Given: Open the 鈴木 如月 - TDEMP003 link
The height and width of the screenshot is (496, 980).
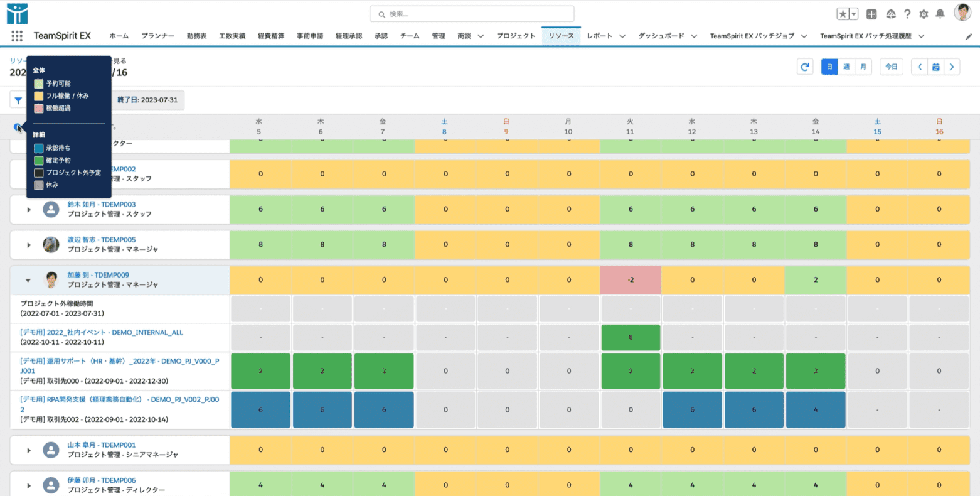Looking at the screenshot, I should [x=101, y=205].
